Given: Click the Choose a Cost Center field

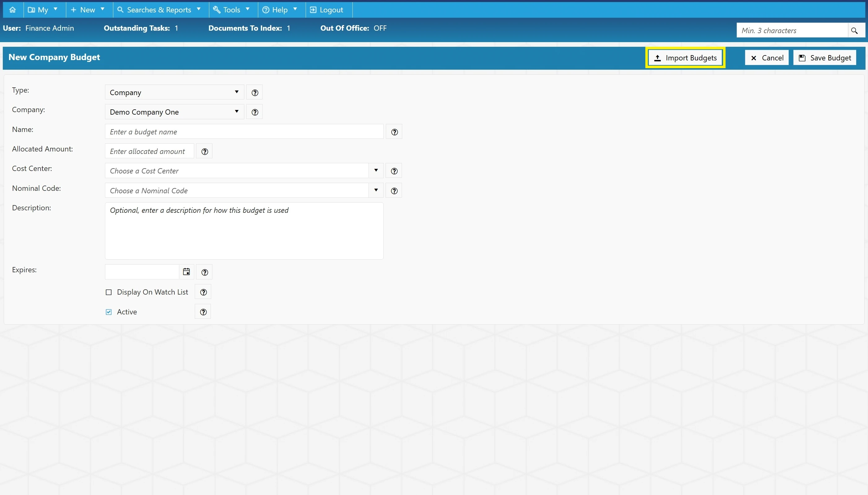Looking at the screenshot, I should 237,171.
